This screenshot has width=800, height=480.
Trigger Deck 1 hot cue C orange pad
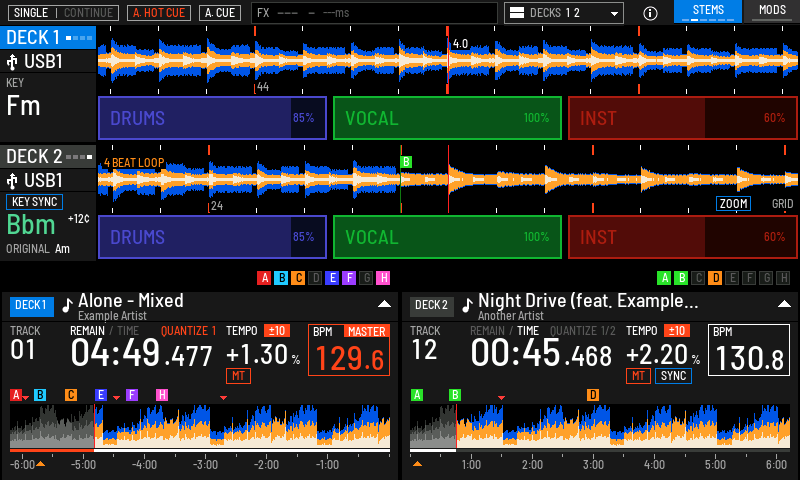point(298,278)
